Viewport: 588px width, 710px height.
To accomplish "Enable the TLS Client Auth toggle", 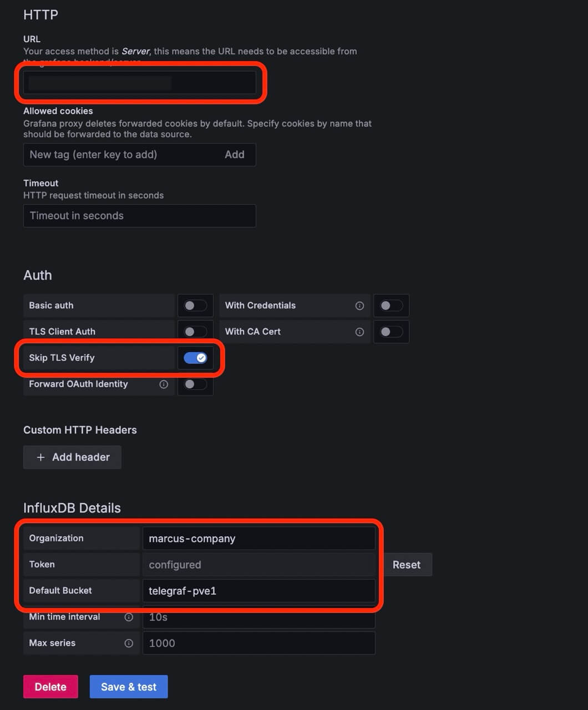I will [x=195, y=332].
